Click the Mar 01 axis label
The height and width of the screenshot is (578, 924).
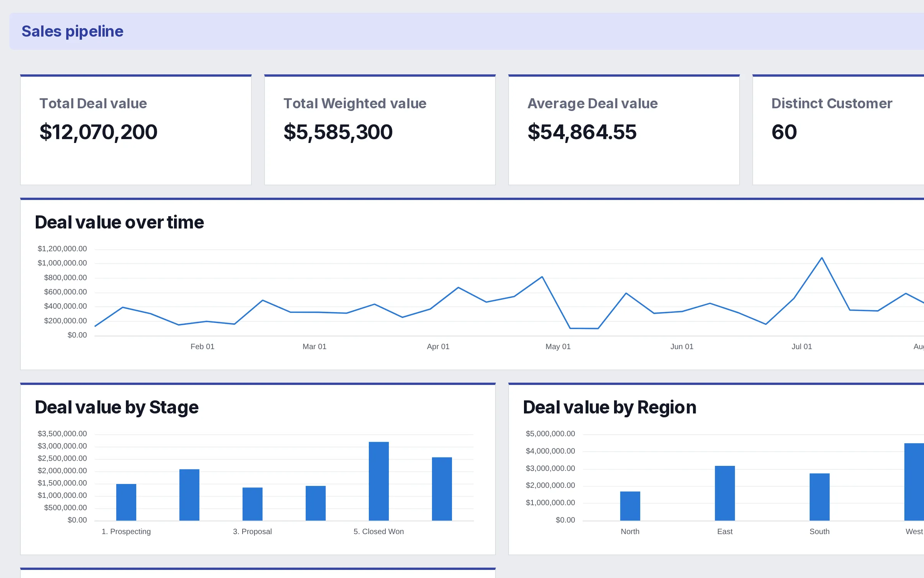click(x=315, y=346)
